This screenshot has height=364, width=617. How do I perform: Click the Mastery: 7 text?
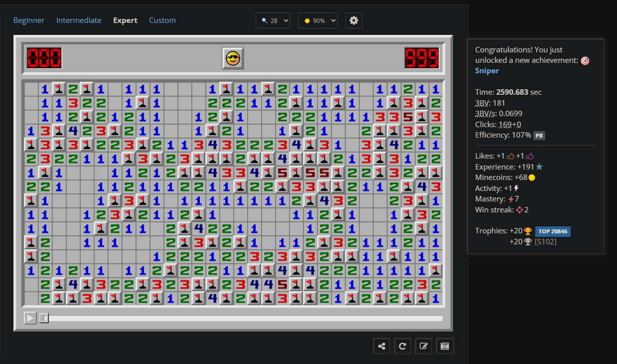pyautogui.click(x=497, y=199)
